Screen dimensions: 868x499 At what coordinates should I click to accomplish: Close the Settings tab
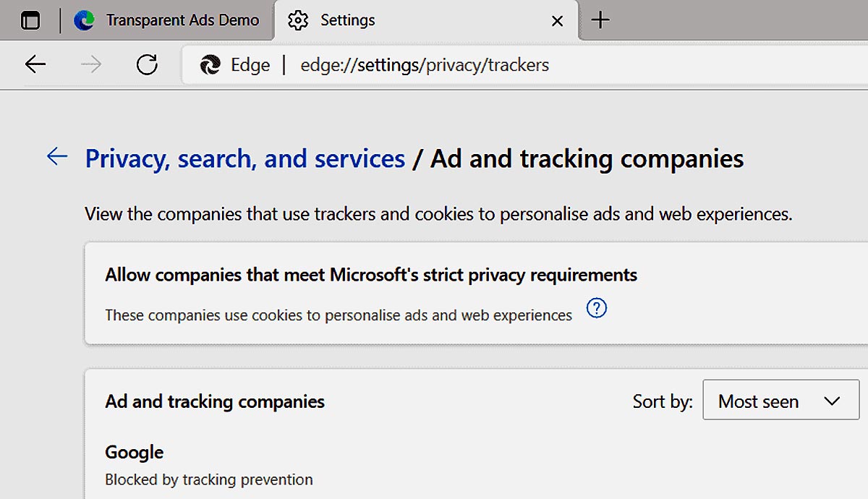[557, 22]
